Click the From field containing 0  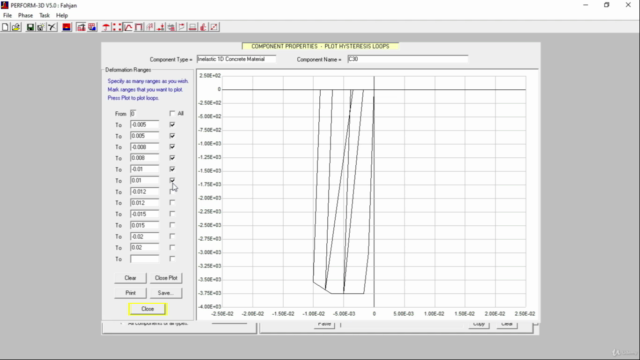[133, 113]
